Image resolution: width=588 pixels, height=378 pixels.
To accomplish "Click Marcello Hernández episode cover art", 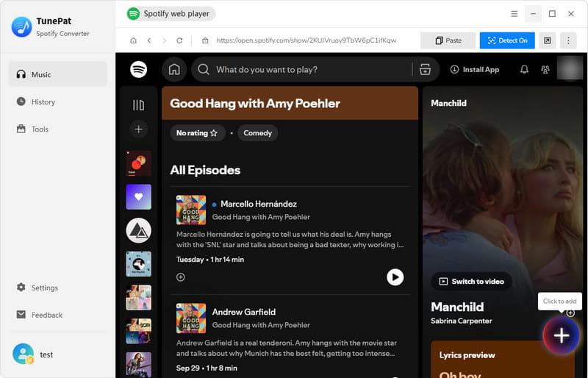I will (191, 210).
